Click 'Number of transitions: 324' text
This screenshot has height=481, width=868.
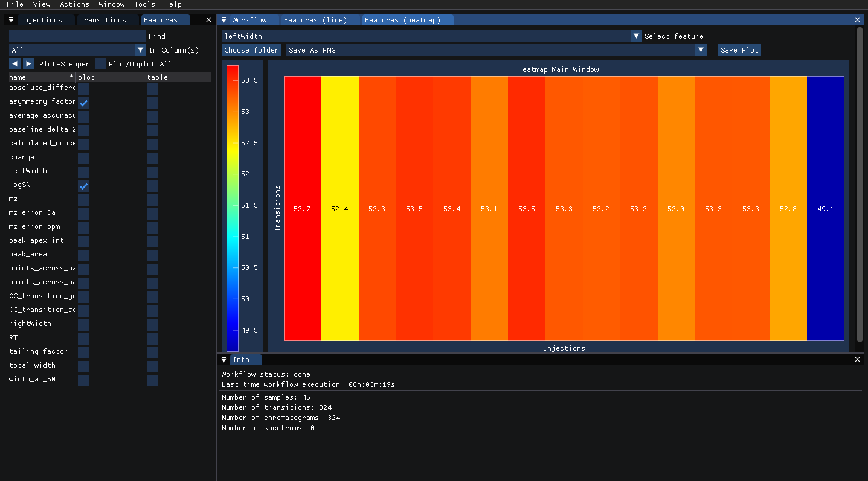(277, 407)
